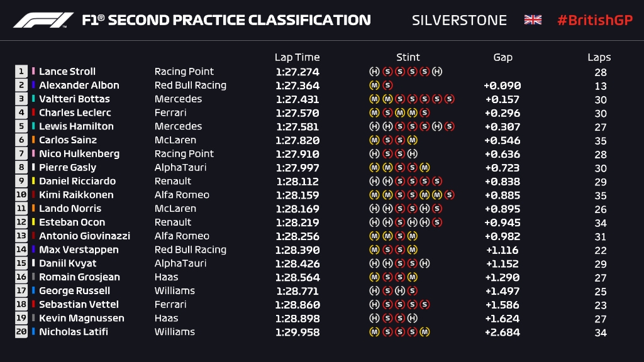The width and height of the screenshot is (644, 362).
Task: Click Max Verstappen's Red Bull Racing team name
Action: click(190, 250)
